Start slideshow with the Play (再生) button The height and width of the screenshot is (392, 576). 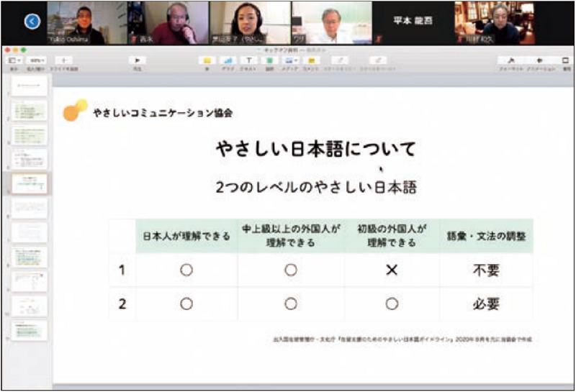coord(137,60)
